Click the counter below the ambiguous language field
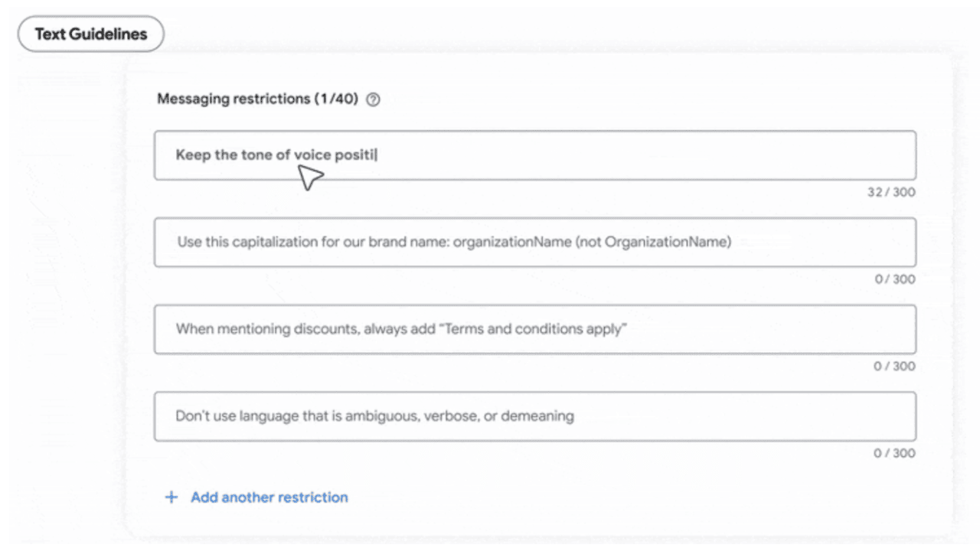Viewport: 980px width, 551px height. tap(894, 453)
